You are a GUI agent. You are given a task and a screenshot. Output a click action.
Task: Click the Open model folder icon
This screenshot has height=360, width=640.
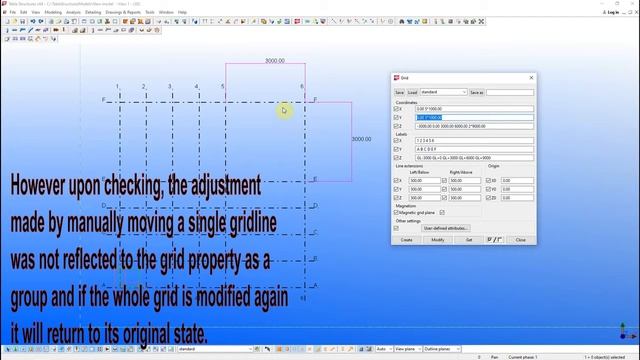click(15, 21)
